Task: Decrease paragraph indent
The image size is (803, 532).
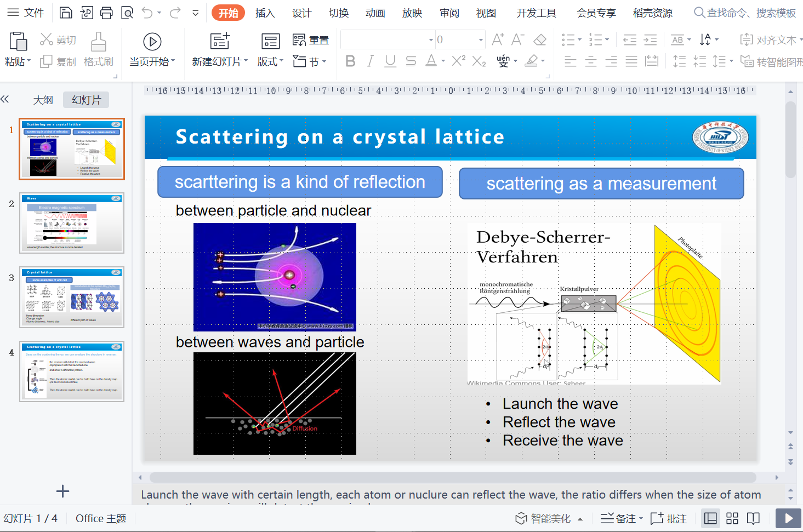Action: 630,39
